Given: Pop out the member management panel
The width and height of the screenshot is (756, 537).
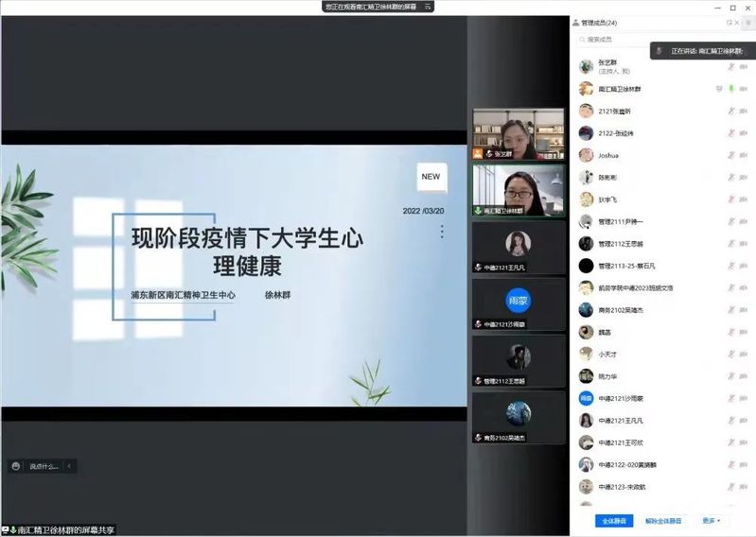Looking at the screenshot, I should click(x=729, y=22).
